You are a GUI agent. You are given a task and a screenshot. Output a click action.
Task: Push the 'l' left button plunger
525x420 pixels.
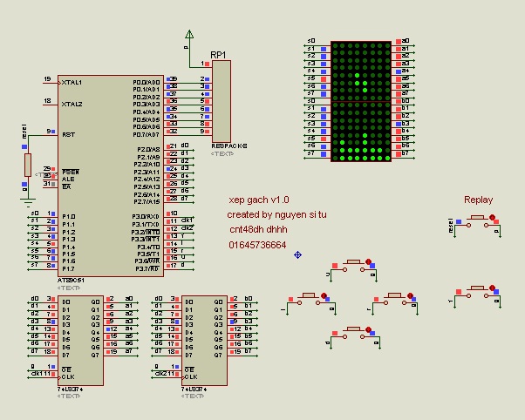(x=308, y=295)
